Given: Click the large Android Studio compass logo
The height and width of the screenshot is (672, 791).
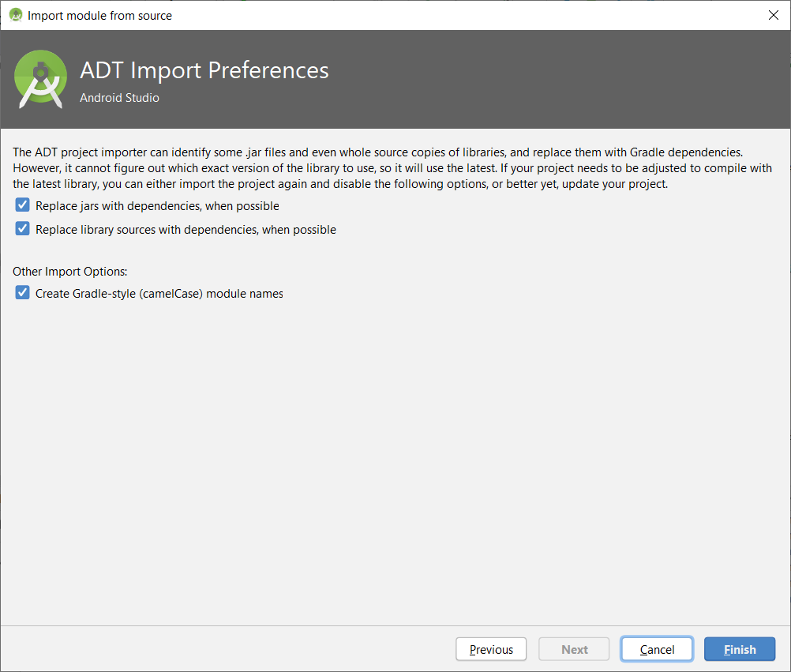Looking at the screenshot, I should [x=40, y=79].
